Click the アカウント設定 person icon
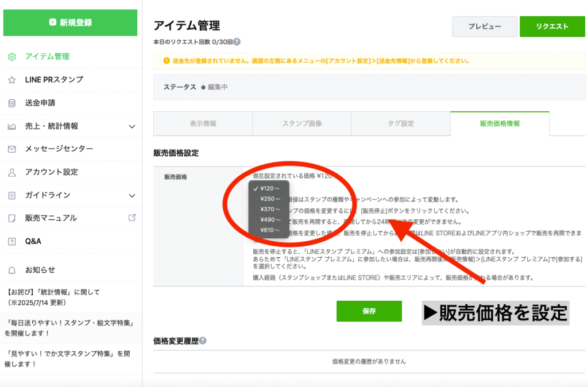 pos(12,172)
